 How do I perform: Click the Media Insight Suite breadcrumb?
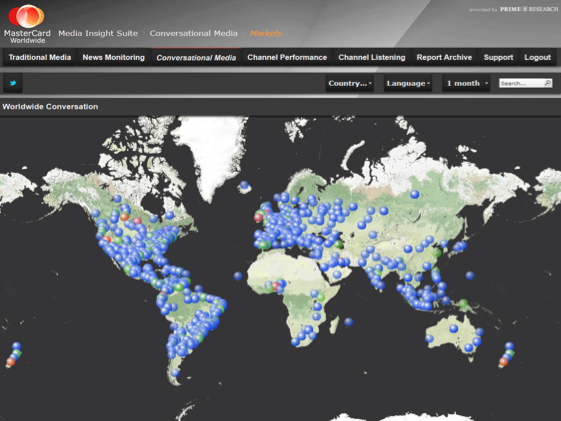click(x=98, y=33)
